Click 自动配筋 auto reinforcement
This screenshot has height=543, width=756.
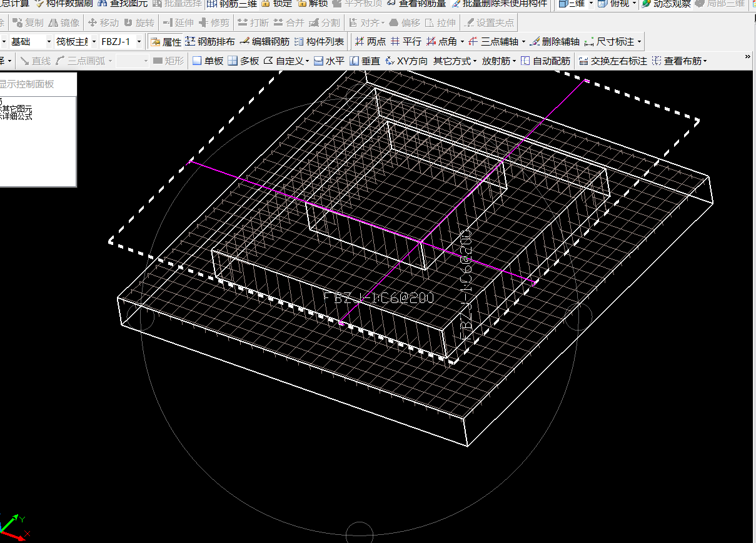[546, 61]
